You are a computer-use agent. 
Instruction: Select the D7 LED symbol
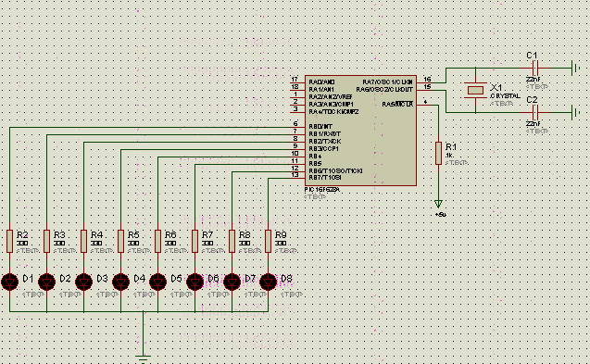tap(232, 282)
